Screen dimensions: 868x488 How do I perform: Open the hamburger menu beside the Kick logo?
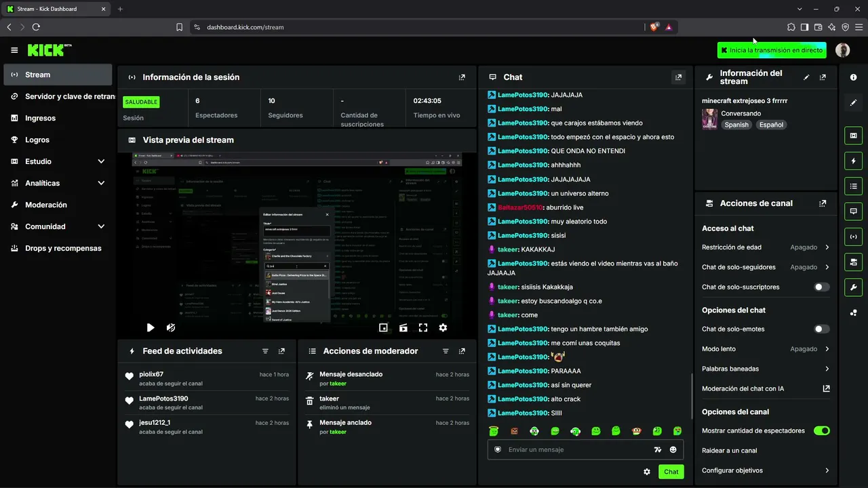tap(14, 50)
